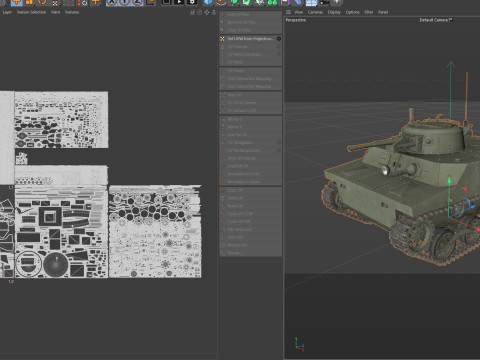Screen dimensions: 480x360
Task: Click Copy UV command
Action: coord(250,190)
